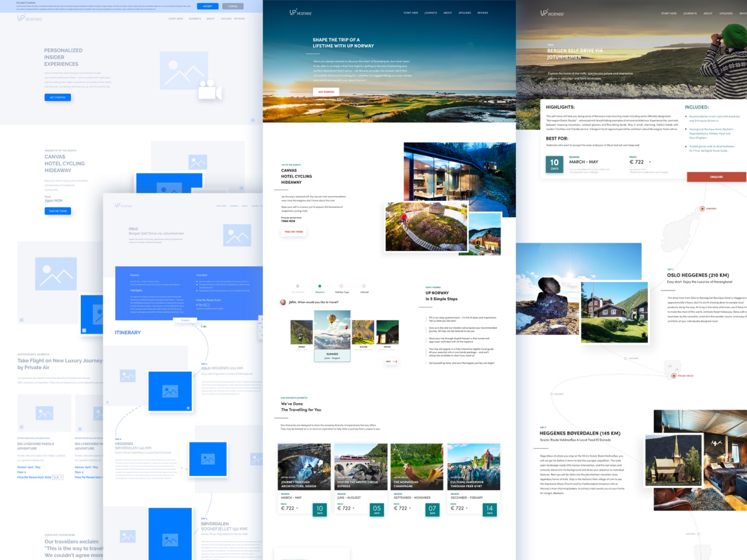Click the red Kirkenes map marker
The width and height of the screenshot is (747, 560).
pyautogui.click(x=702, y=208)
